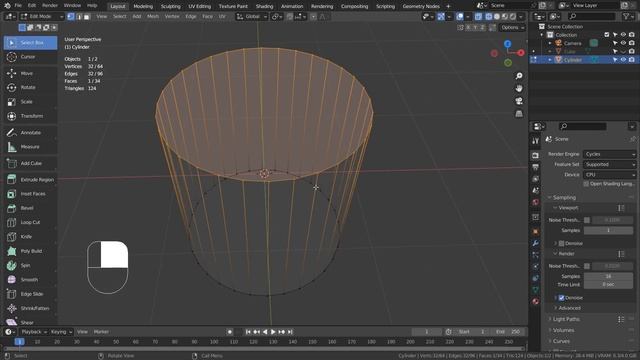Image resolution: width=640 pixels, height=360 pixels.
Task: Click the blue Z axis gizmo
Action: point(507,44)
